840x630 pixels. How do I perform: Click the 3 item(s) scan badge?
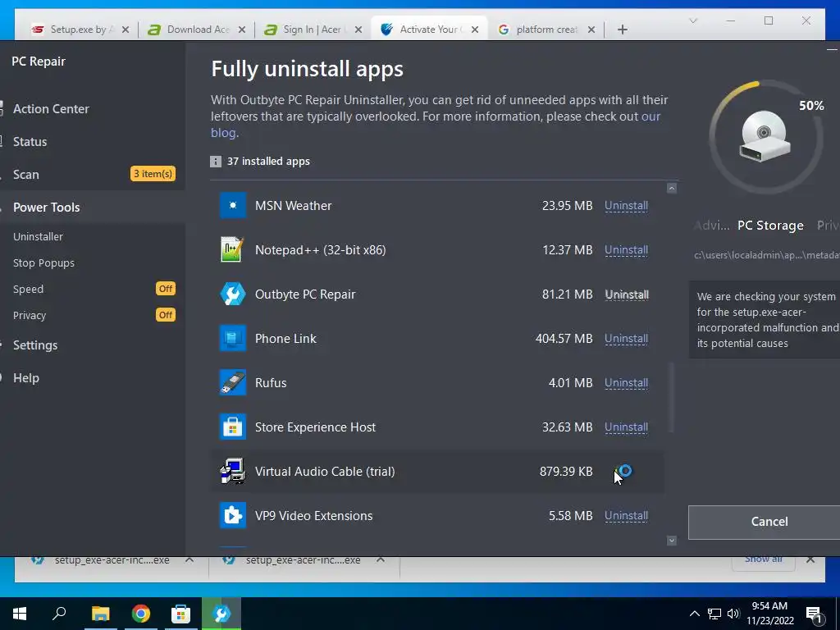pyautogui.click(x=153, y=174)
